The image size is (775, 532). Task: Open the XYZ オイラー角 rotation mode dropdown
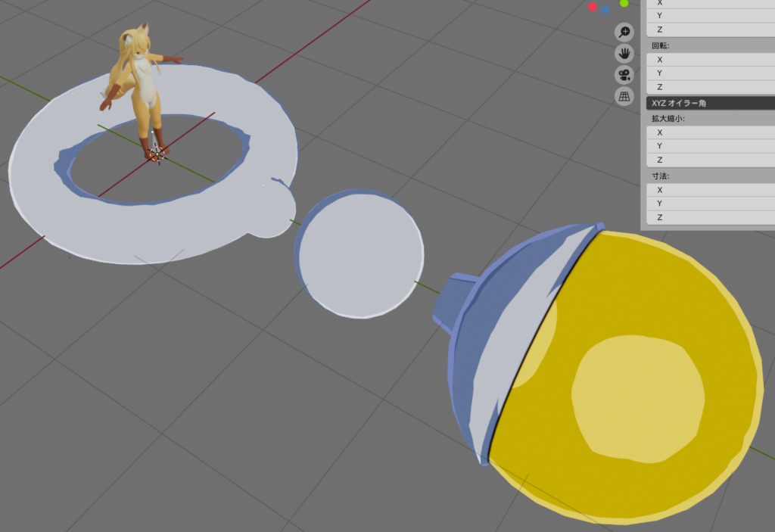(x=711, y=104)
